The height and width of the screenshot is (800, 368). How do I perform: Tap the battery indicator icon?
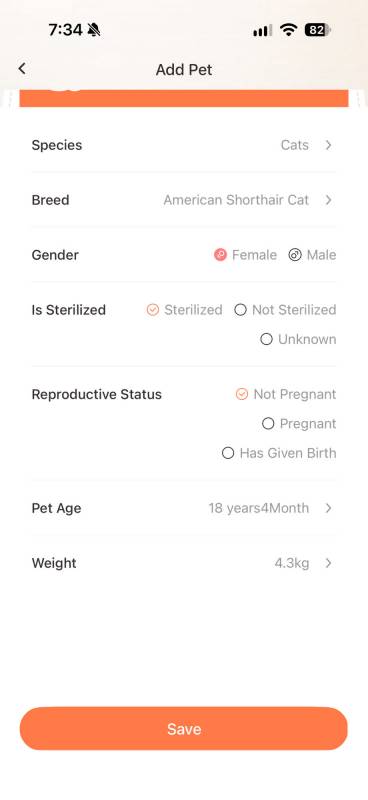pyautogui.click(x=317, y=30)
